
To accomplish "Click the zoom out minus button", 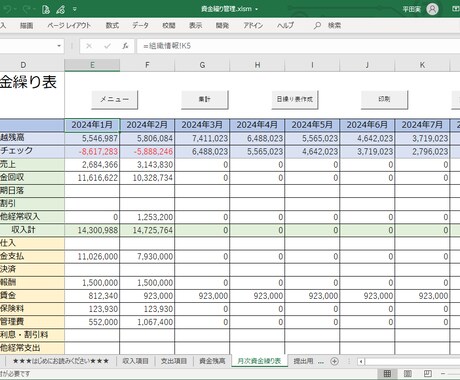I will coord(443,374).
